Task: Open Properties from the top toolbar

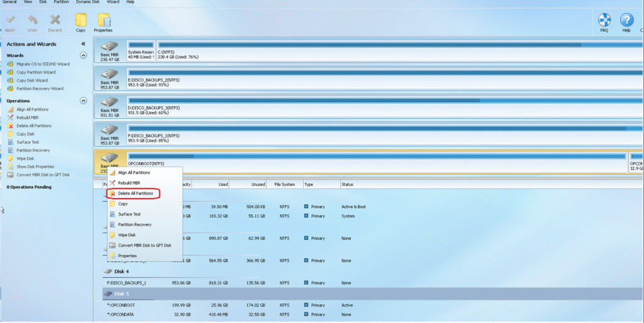Action: pos(103,21)
